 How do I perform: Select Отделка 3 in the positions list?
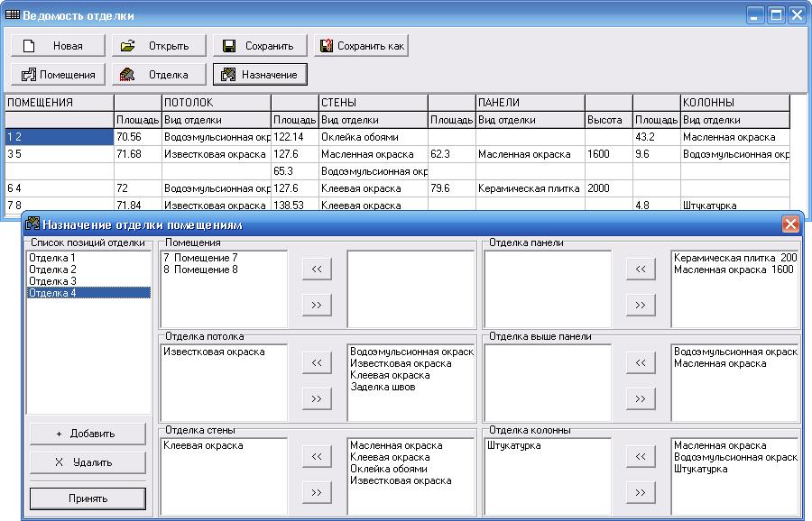[x=52, y=281]
